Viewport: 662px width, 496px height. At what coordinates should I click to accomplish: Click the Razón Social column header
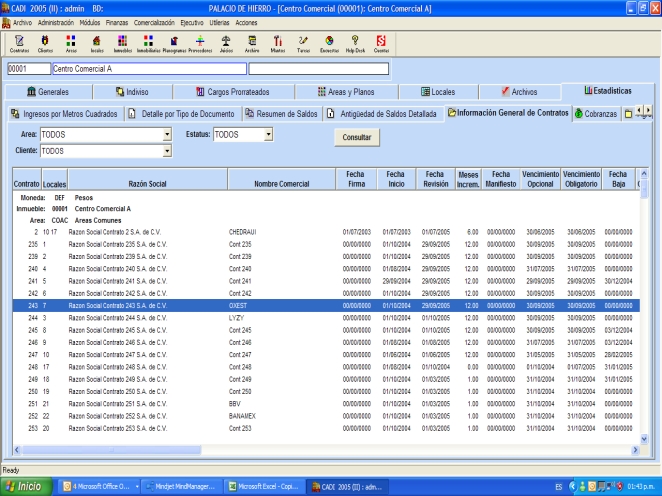[x=147, y=184]
